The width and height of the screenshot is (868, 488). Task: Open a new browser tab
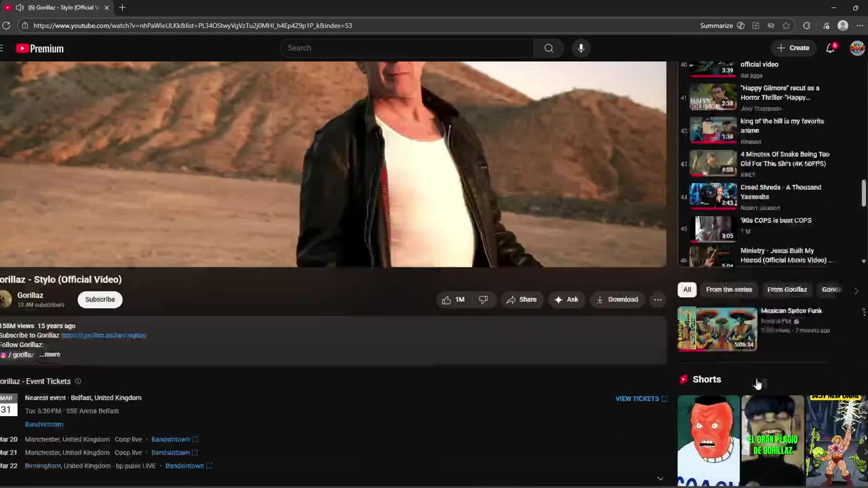pos(122,7)
